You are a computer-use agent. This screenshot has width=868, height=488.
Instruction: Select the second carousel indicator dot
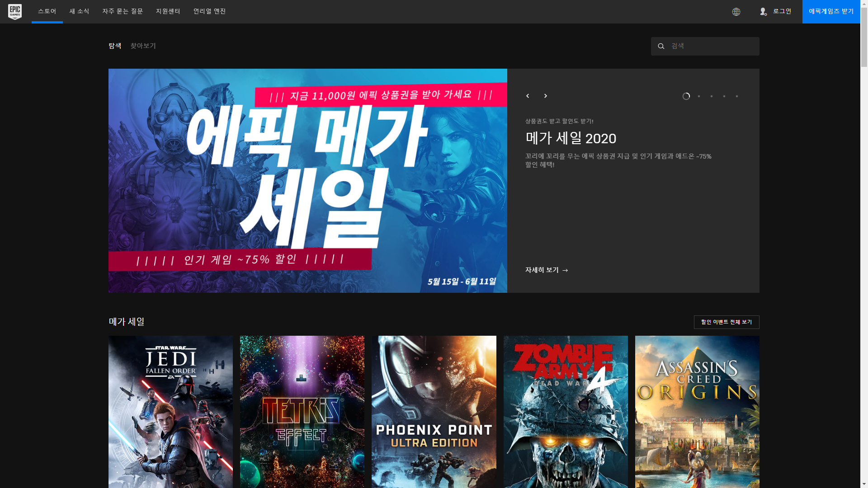pos(699,96)
